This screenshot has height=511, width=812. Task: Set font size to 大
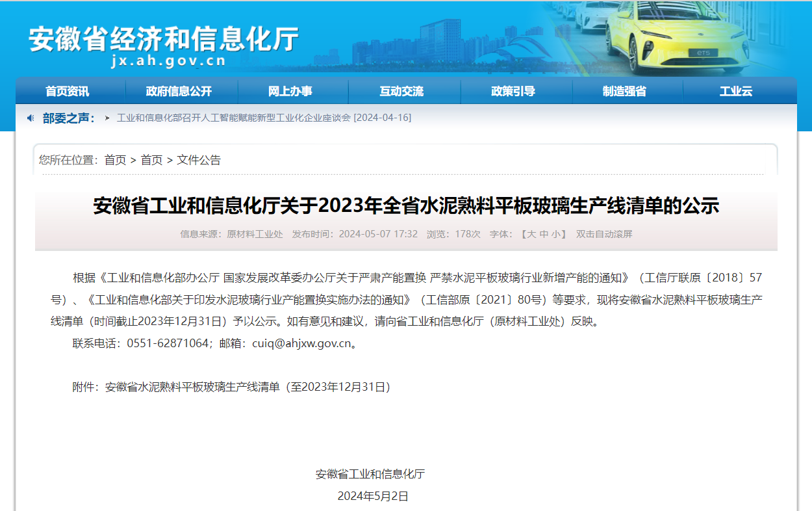click(x=531, y=234)
